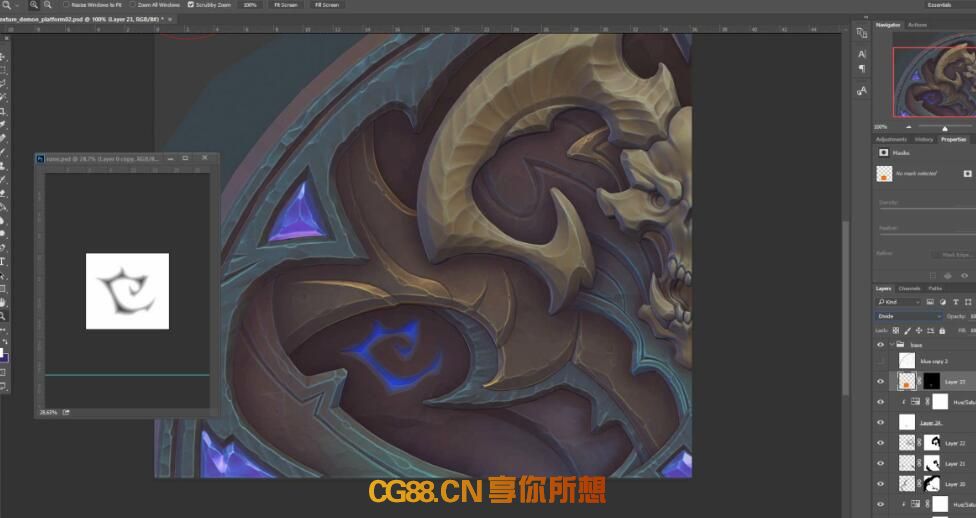Select the Clone Stamp tool
976x518 pixels.
[3, 166]
